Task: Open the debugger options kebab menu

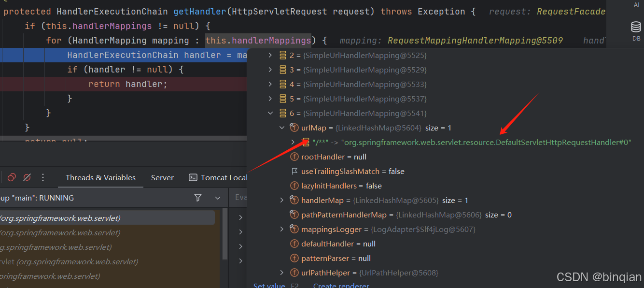Action: [42, 178]
